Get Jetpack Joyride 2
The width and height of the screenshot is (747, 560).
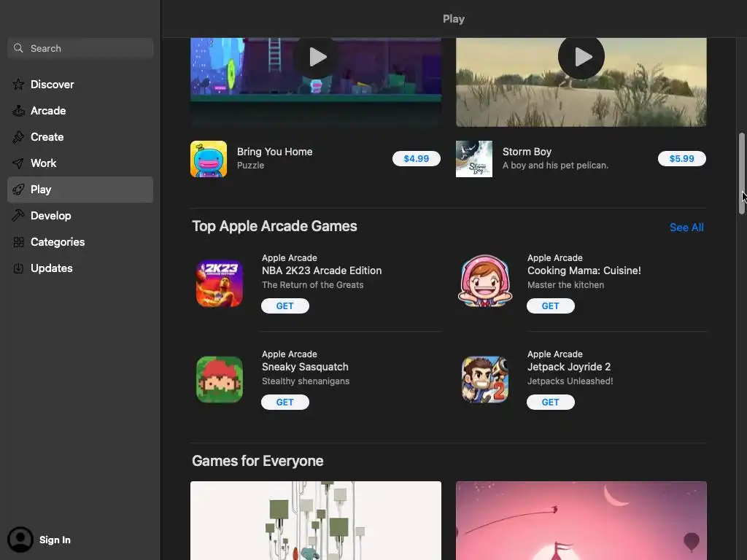(x=550, y=402)
